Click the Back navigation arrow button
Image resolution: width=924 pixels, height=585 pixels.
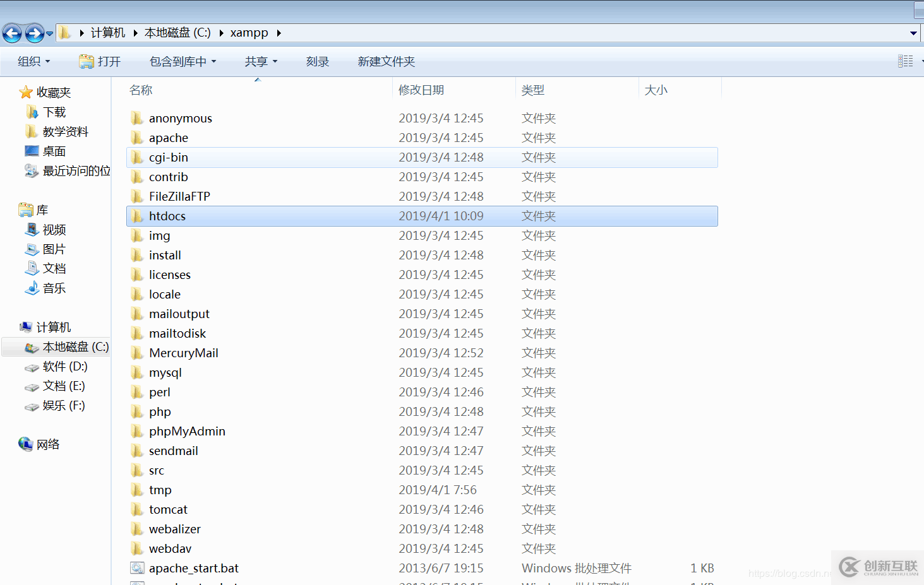pos(12,33)
